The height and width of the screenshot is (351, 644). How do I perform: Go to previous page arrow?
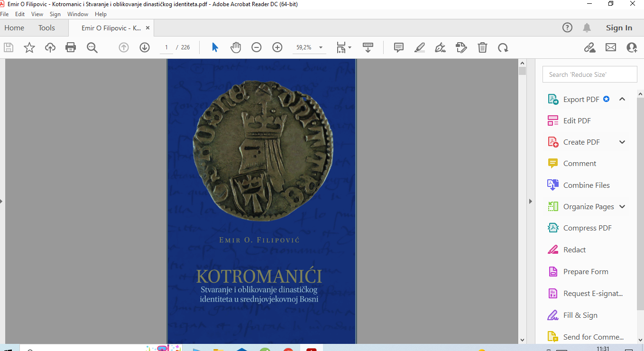124,47
